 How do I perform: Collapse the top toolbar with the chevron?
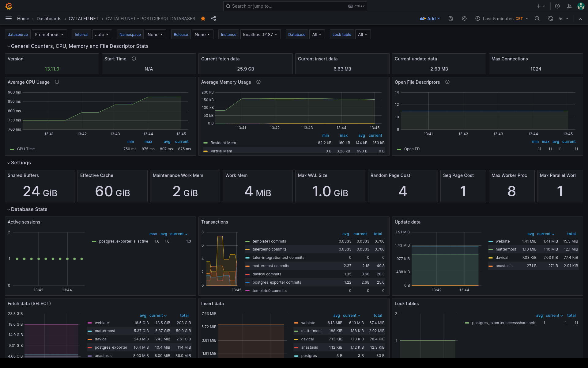580,19
